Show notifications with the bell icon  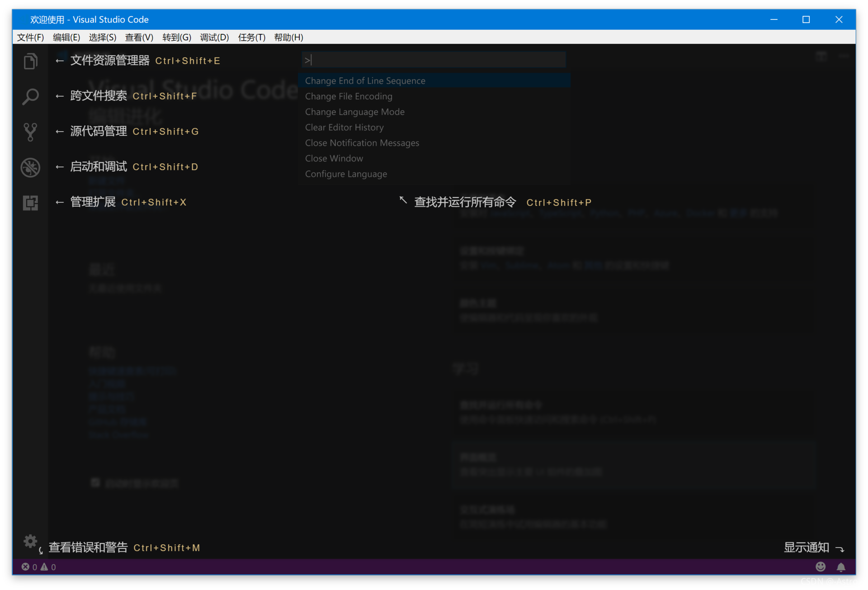point(841,566)
